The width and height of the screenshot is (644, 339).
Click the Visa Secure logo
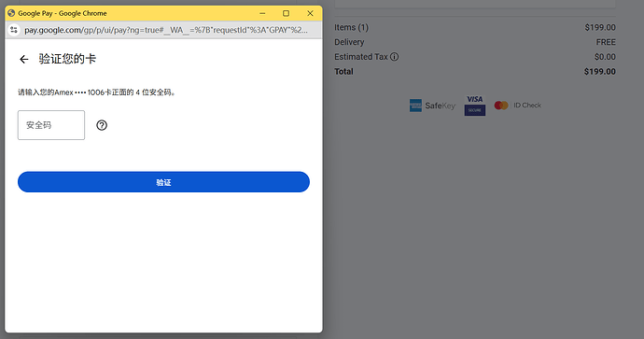pyautogui.click(x=475, y=106)
